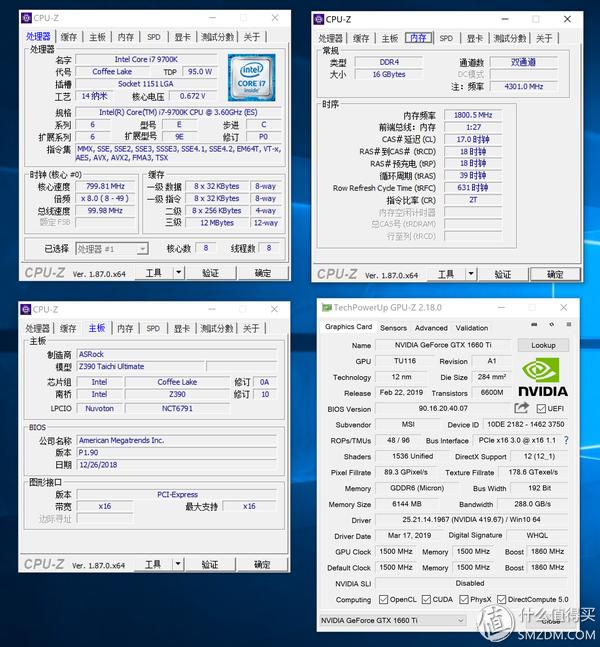The height and width of the screenshot is (647, 600).
Task: Switch to 测试分数 tab in processor window
Action: [217, 37]
